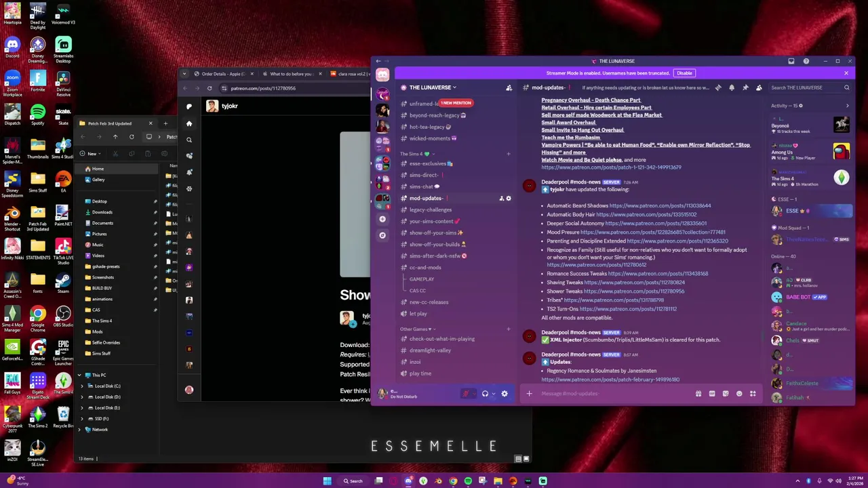Screen dimensions: 868x488
Task: Collapse The Sims 4 channel category
Action: point(416,154)
